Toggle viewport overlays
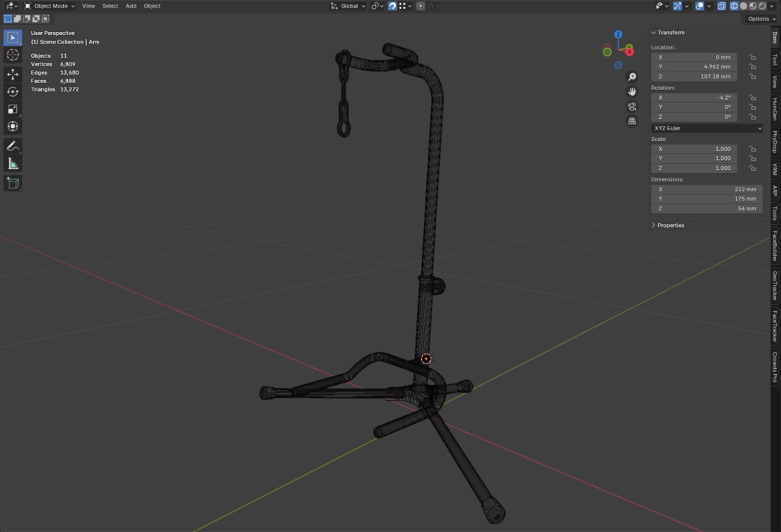This screenshot has height=532, width=781. coord(700,6)
